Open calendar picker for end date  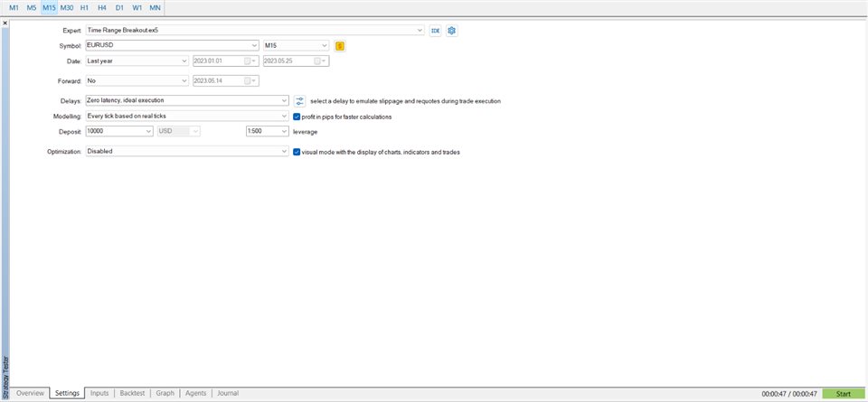coord(320,61)
